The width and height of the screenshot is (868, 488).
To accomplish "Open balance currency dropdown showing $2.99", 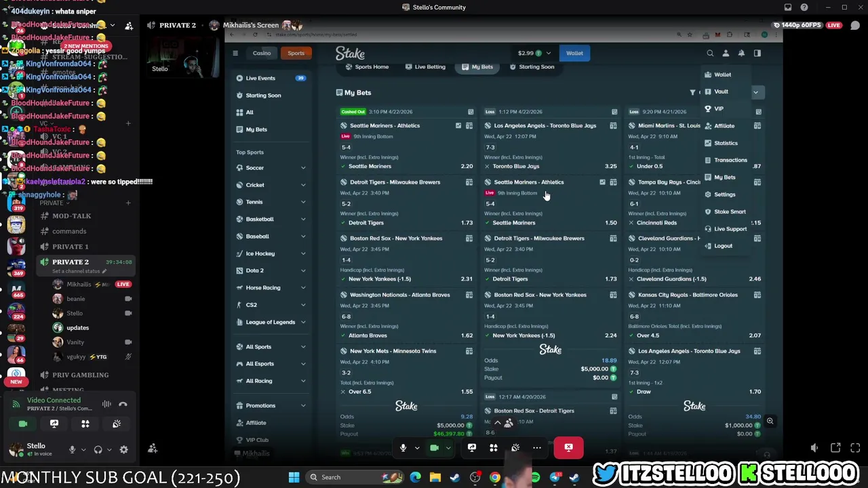I will pyautogui.click(x=536, y=53).
